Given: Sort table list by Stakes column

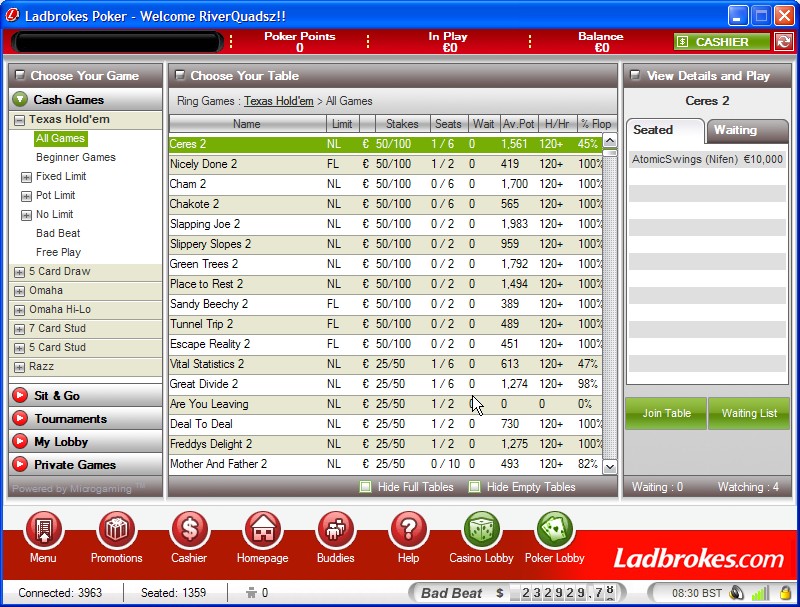Looking at the screenshot, I should click(402, 123).
